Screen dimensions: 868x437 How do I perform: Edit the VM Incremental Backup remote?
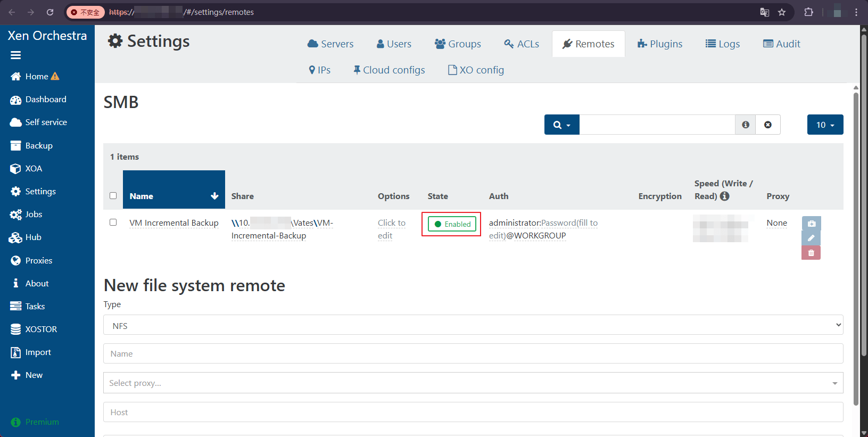point(811,238)
